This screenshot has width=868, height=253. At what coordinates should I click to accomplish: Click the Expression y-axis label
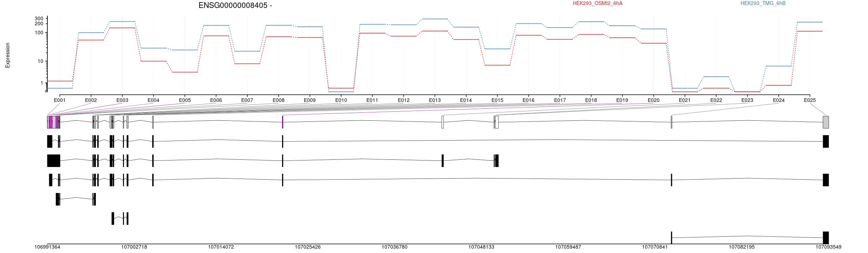[8, 55]
